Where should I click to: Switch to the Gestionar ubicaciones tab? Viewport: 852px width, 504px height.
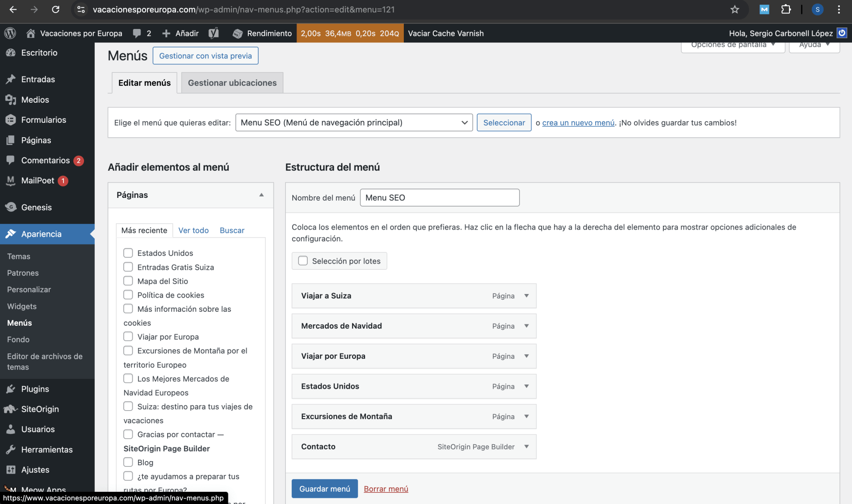coord(232,83)
